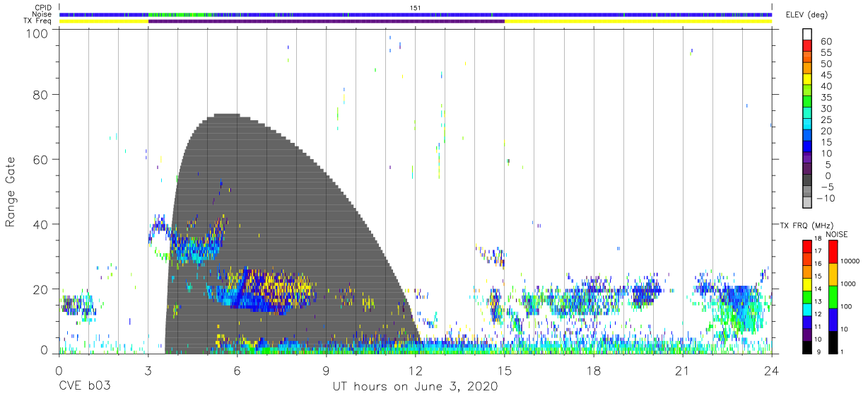
Task: Click the 'Noise' label beside the top bar
Action: (x=42, y=14)
